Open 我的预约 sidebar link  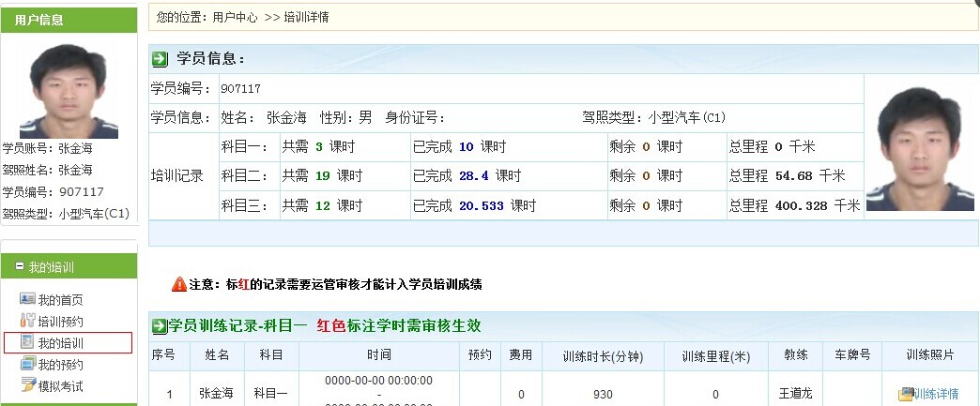60,365
